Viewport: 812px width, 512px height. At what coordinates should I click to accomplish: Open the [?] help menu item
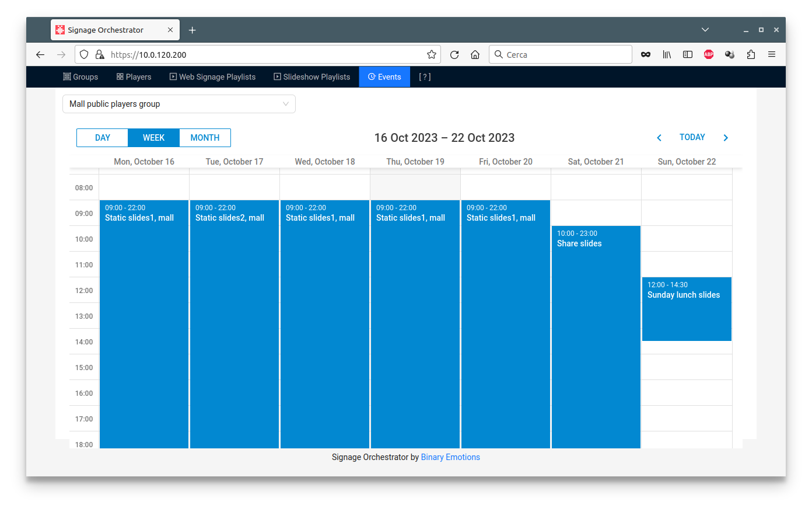coord(425,76)
